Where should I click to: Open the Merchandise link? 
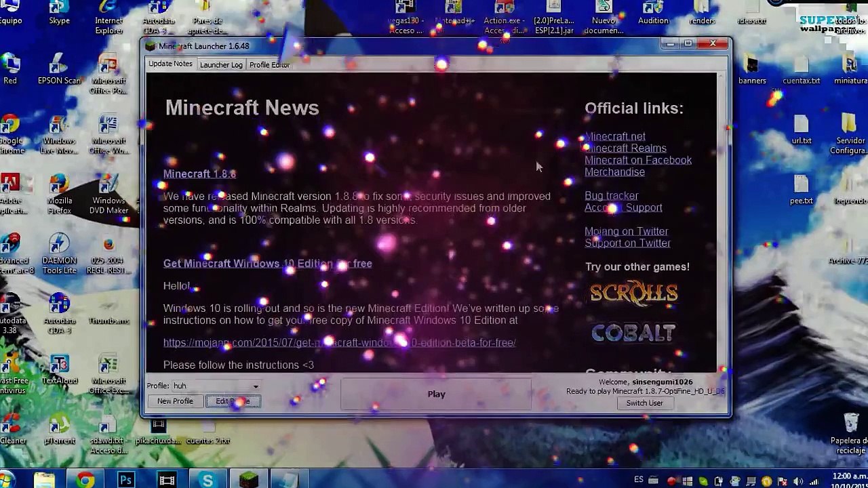614,172
